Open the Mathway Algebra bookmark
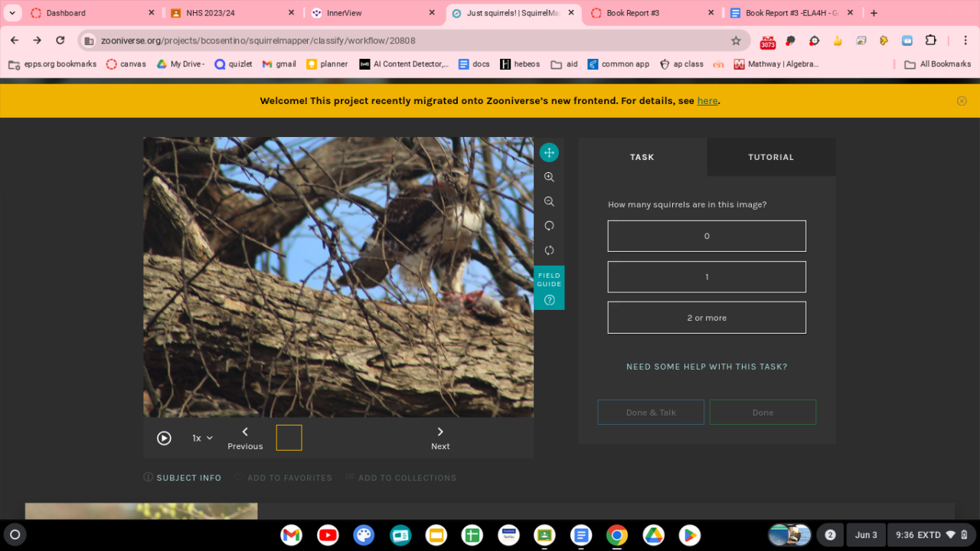The image size is (980, 551). click(776, 64)
